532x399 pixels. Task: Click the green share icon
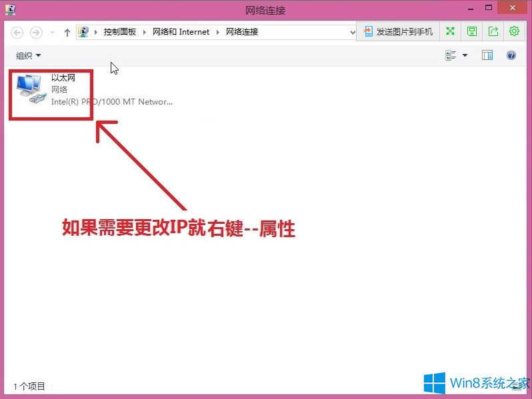click(493, 31)
